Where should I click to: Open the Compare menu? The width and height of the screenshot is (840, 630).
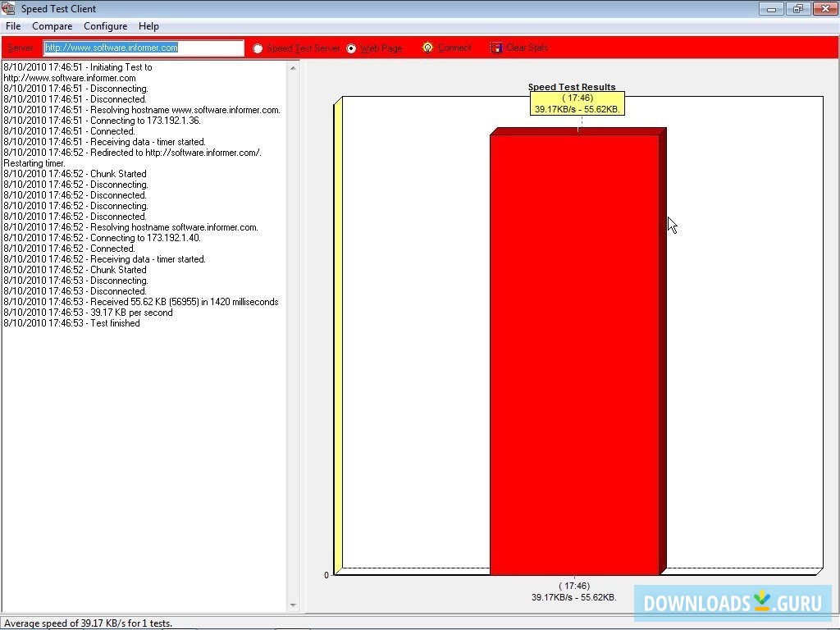(52, 26)
